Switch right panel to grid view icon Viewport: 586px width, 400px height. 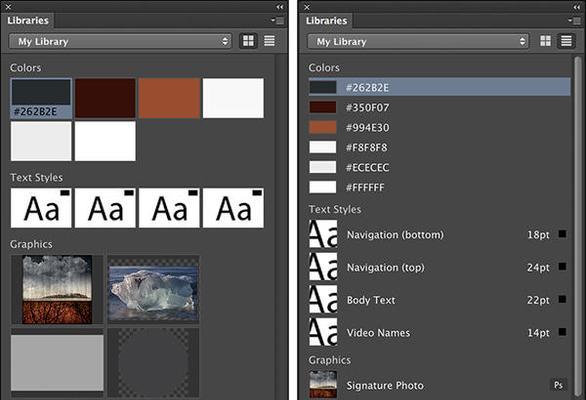click(545, 41)
